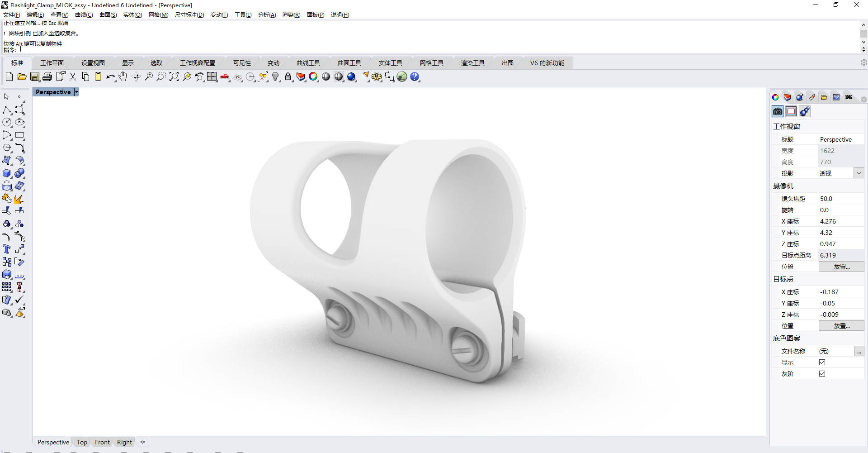Open layers using the red layers toolbar icon
The image size is (868, 453).
click(x=301, y=77)
